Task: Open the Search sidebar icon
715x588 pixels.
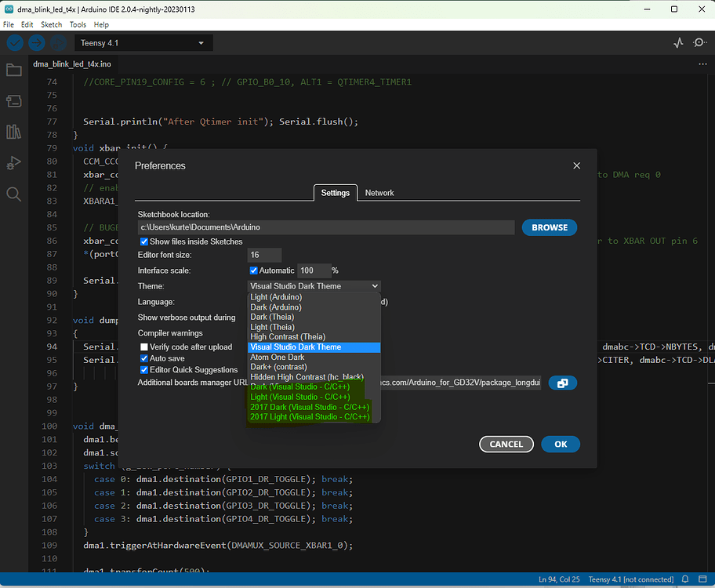Action: tap(13, 193)
